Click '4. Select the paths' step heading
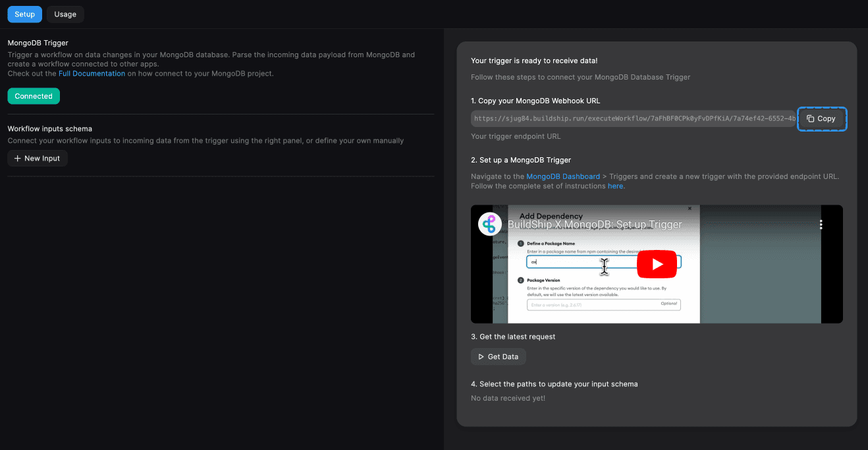 tap(555, 384)
